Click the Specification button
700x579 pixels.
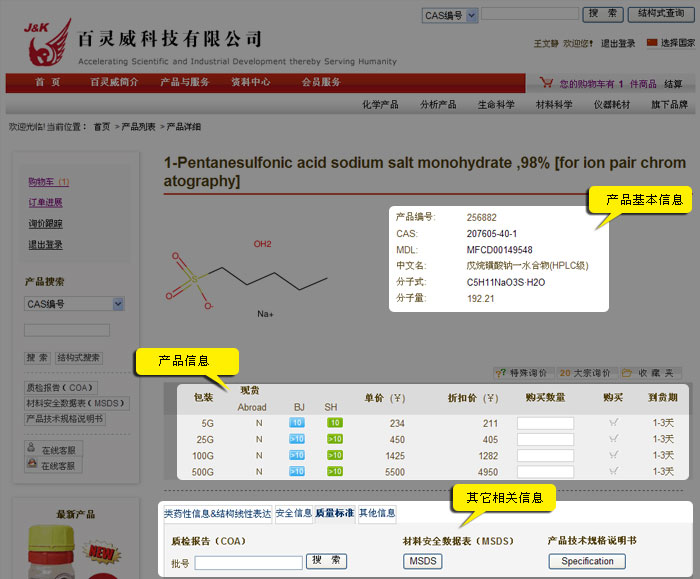tap(587, 561)
